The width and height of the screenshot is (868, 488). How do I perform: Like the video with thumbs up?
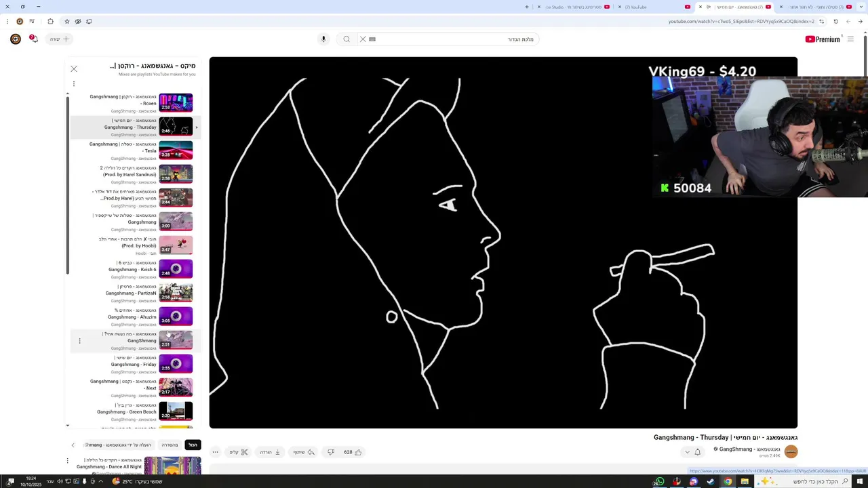tap(353, 452)
